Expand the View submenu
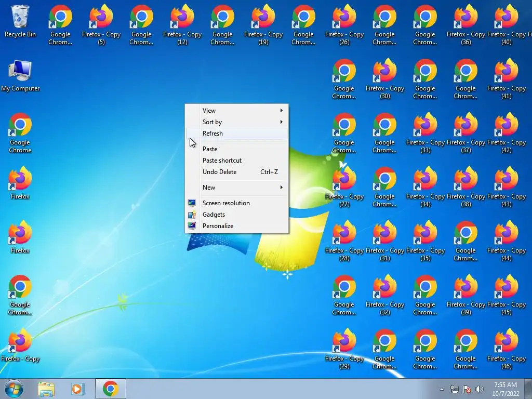The height and width of the screenshot is (399, 532). click(237, 111)
